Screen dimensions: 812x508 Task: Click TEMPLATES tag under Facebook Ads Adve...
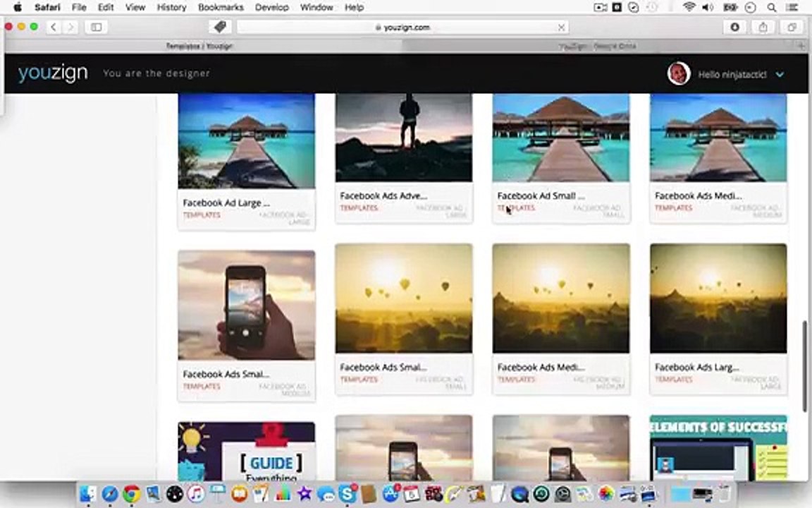pos(359,208)
